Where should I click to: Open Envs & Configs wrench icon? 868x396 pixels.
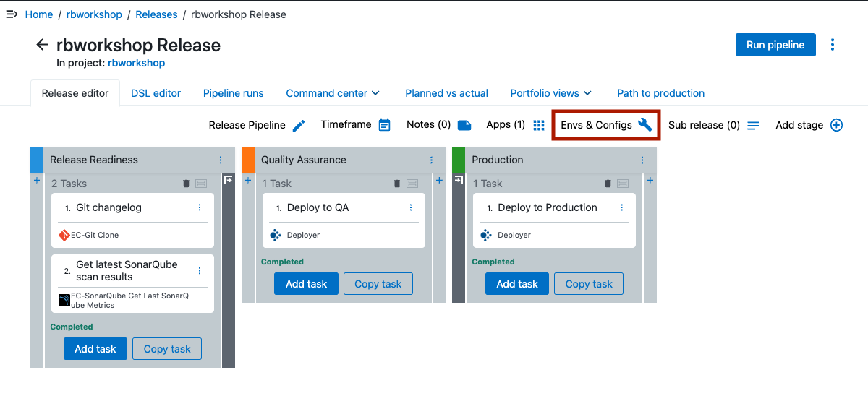pyautogui.click(x=644, y=125)
